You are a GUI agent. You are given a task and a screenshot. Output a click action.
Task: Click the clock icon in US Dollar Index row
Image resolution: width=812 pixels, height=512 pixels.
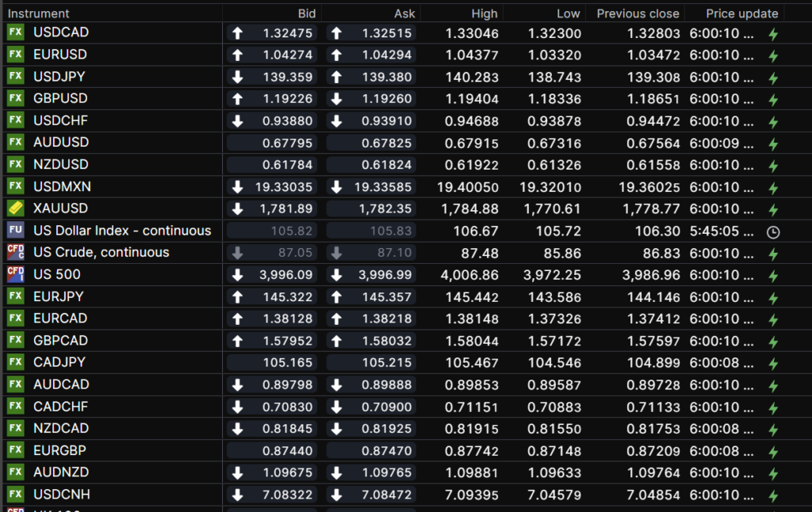click(x=773, y=232)
